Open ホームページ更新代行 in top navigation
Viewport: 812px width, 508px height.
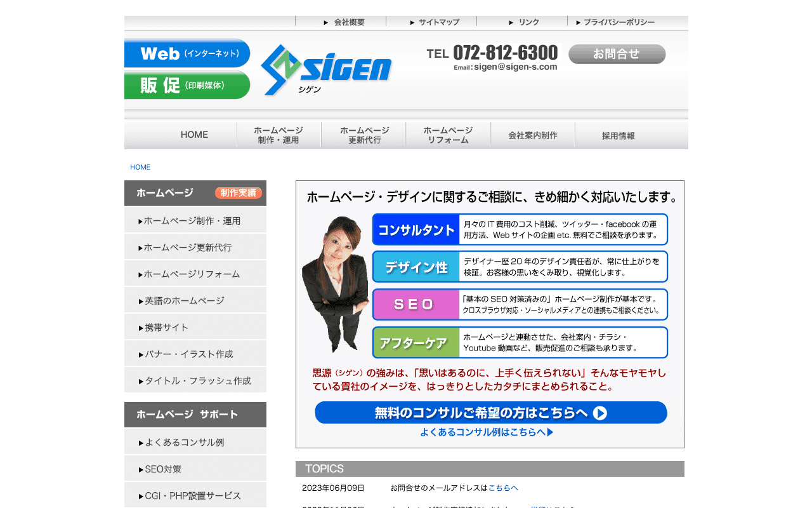point(364,135)
